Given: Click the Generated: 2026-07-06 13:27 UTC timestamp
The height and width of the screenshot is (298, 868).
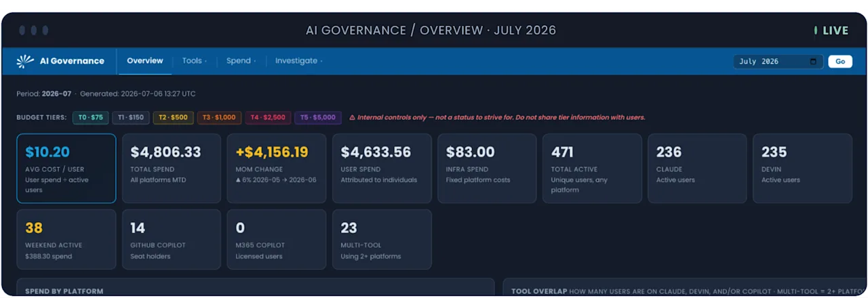Looking at the screenshot, I should (x=138, y=93).
